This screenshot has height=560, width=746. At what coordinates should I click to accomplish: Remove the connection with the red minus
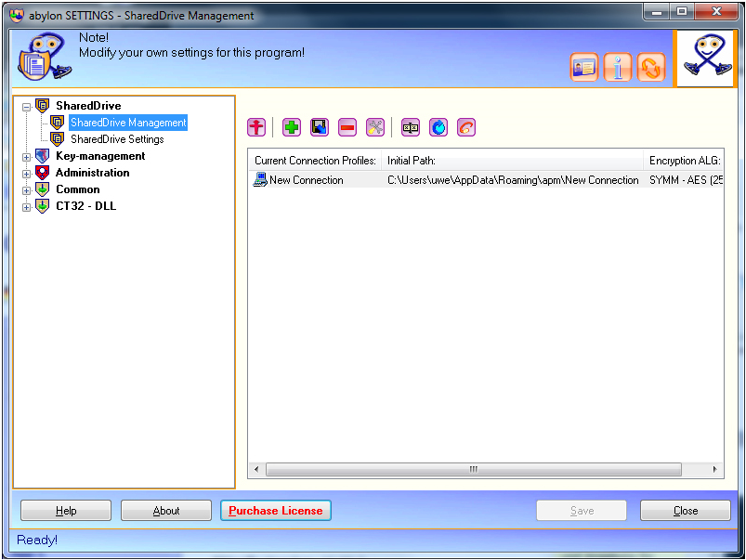[x=347, y=127]
